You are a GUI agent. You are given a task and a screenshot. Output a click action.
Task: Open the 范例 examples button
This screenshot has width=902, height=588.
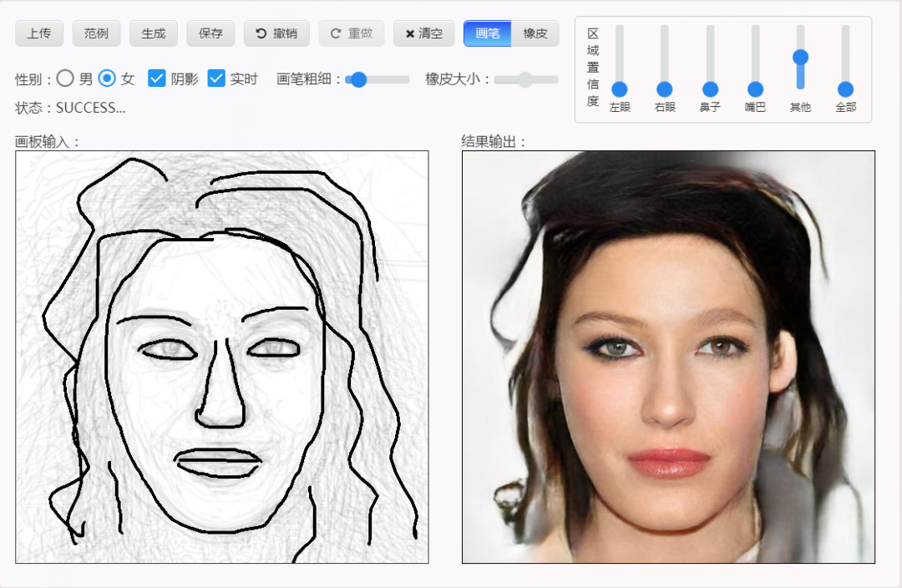96,33
